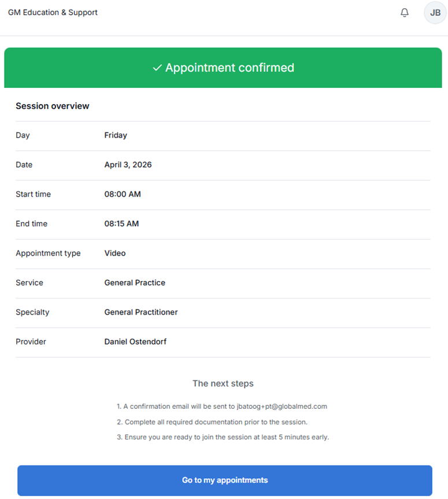This screenshot has width=448, height=499.
Task: Click the Session overview heading
Action: pos(53,106)
